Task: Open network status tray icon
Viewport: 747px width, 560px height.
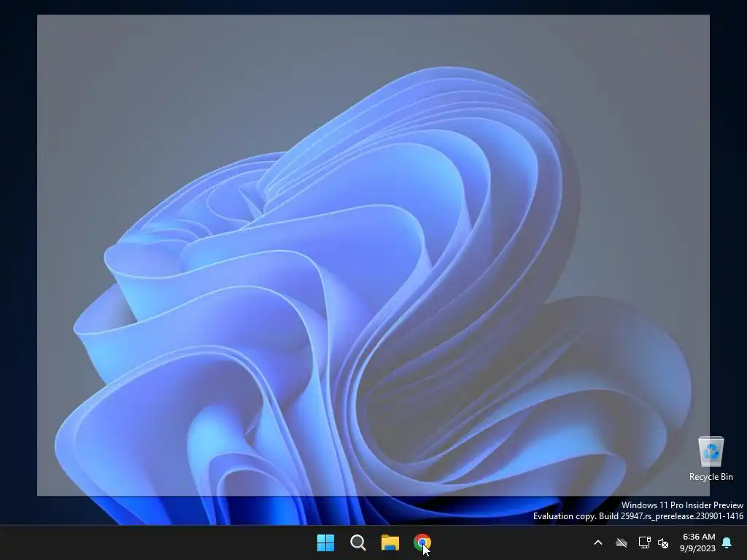Action: (644, 542)
